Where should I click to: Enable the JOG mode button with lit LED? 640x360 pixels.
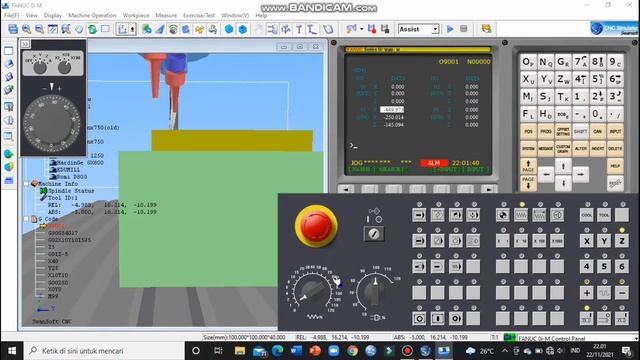coord(521,215)
